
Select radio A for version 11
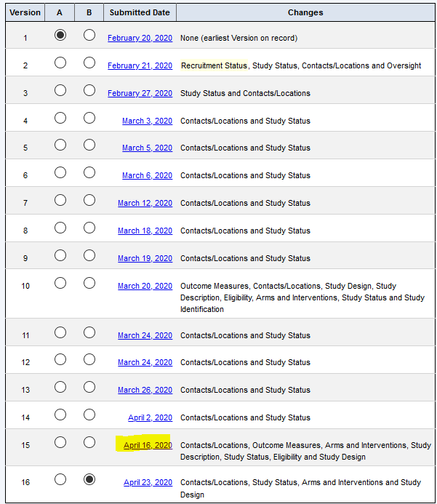pyautogui.click(x=60, y=332)
